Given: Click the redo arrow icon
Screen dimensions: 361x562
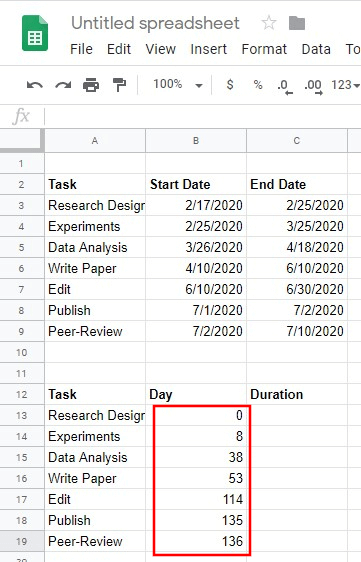Looking at the screenshot, I should click(x=63, y=85).
